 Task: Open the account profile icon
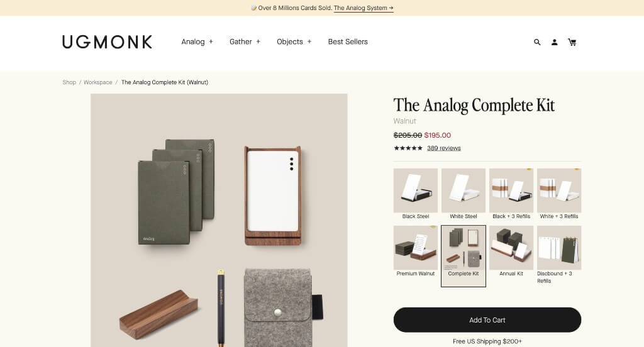pos(555,42)
